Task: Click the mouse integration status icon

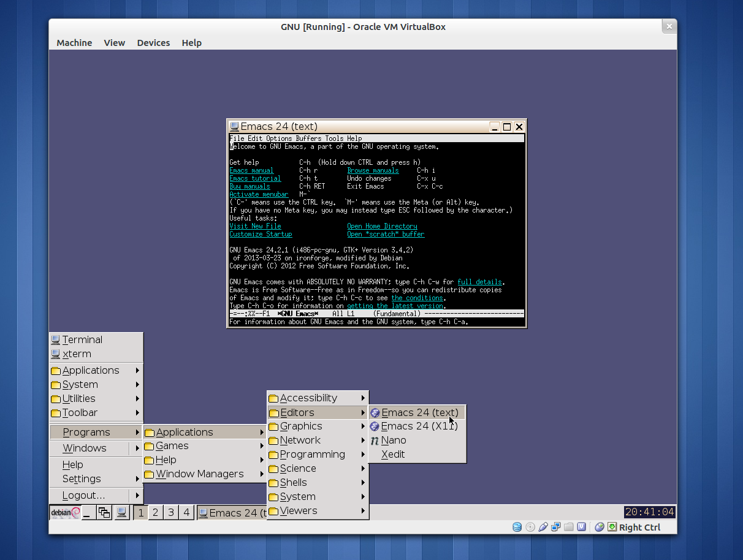Action: click(600, 527)
